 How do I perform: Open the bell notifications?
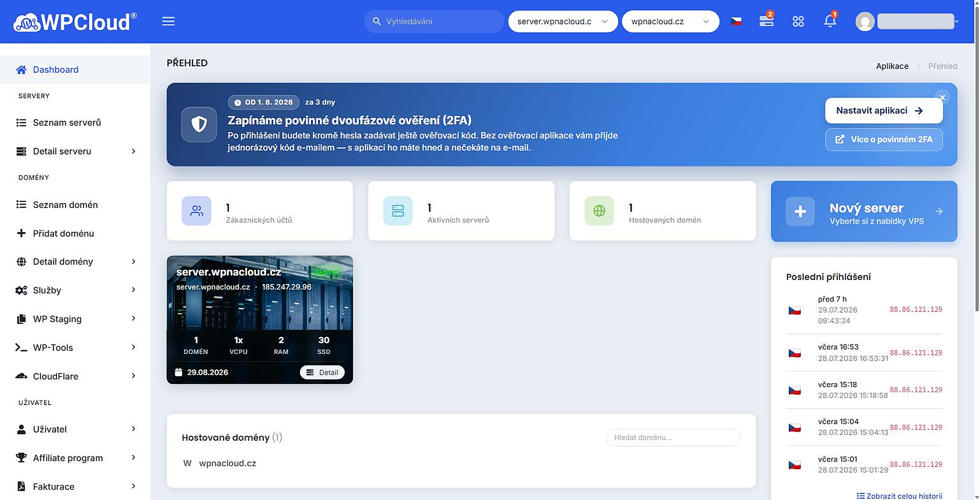pos(830,21)
